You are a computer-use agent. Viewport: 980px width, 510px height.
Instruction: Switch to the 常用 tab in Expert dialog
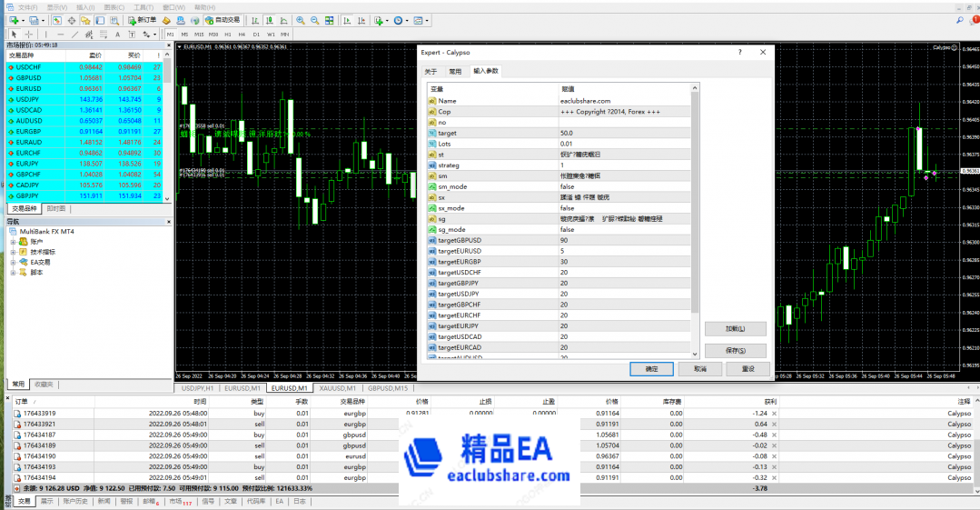(456, 71)
